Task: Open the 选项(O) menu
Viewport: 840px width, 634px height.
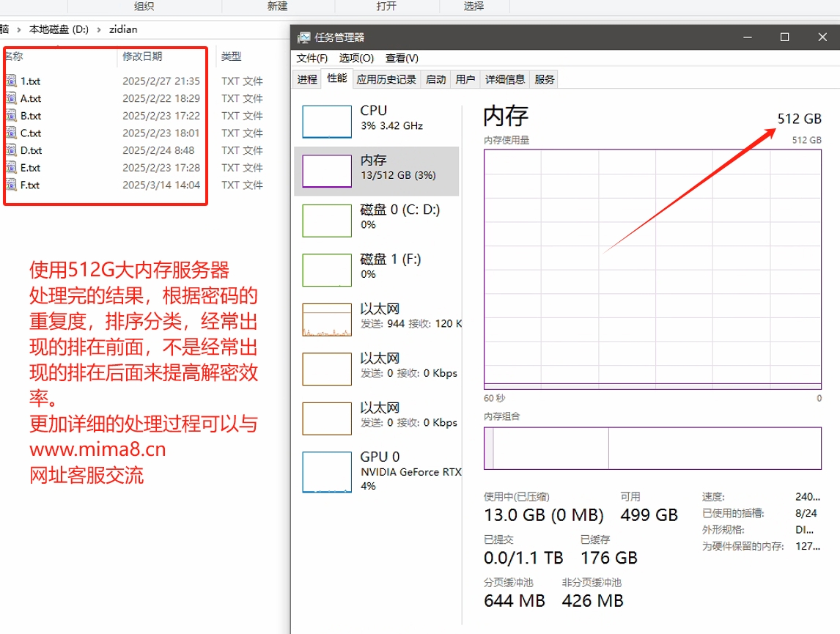Action: [x=355, y=58]
